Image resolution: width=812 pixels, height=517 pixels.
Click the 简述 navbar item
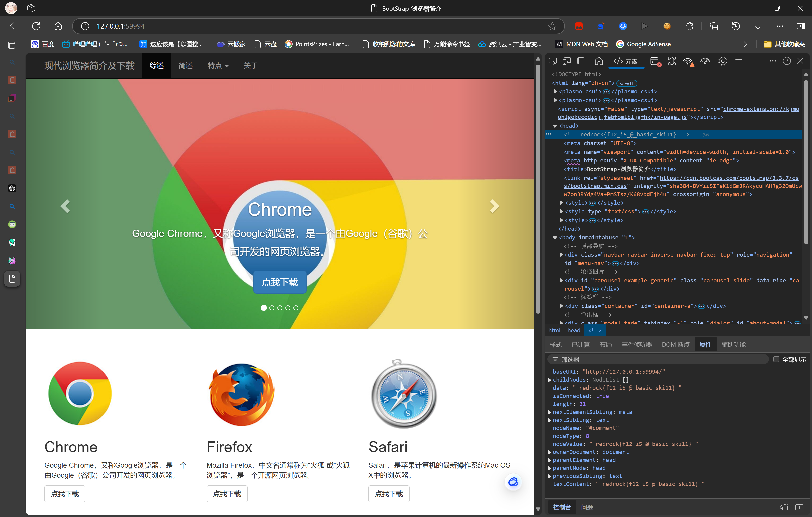[186, 66]
